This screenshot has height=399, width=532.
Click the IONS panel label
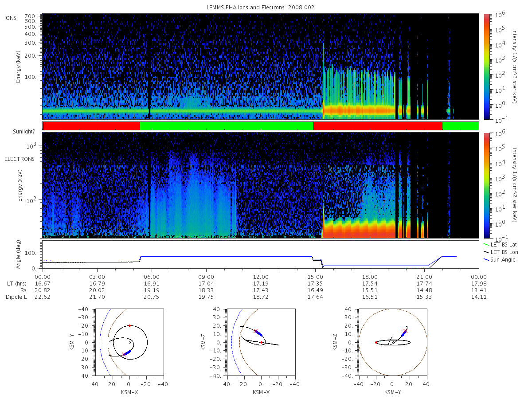(11, 18)
